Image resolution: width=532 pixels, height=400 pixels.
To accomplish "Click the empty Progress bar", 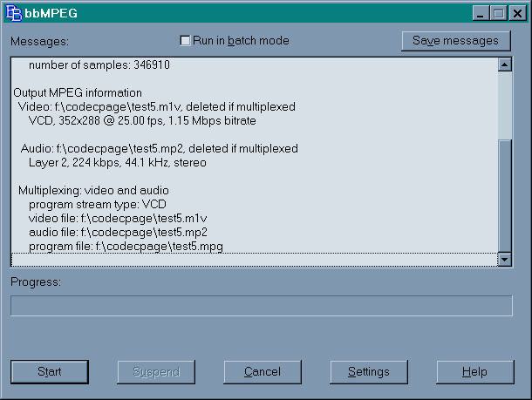I will click(x=261, y=306).
